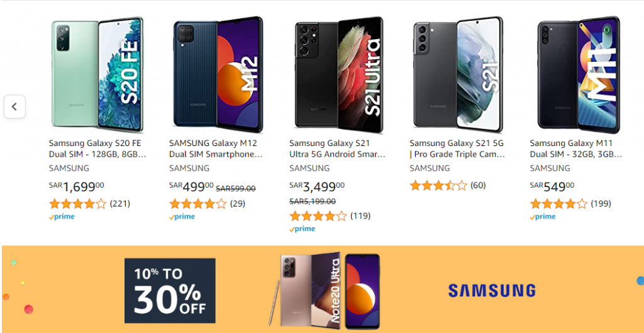Open Samsung Galaxy S21 Ultra 5G title link
Image resolution: width=644 pixels, height=333 pixels.
(337, 149)
